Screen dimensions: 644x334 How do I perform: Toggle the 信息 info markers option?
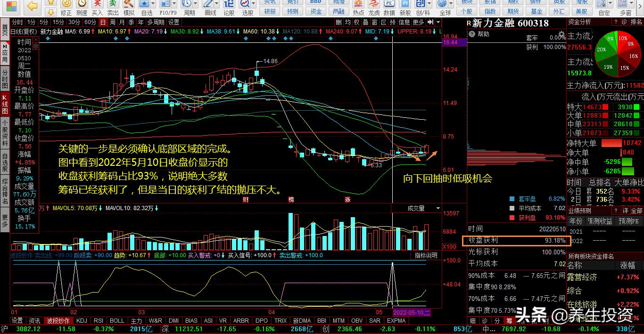tap(405, 22)
